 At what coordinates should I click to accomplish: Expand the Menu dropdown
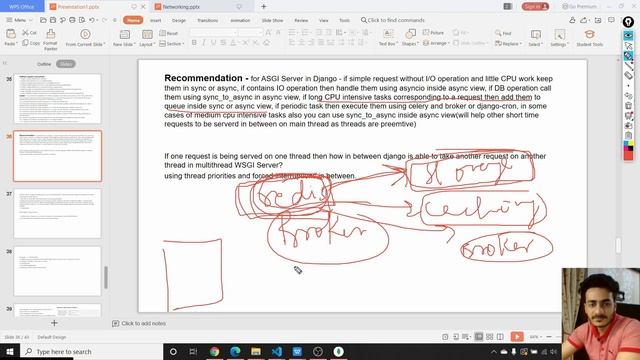(x=19, y=20)
